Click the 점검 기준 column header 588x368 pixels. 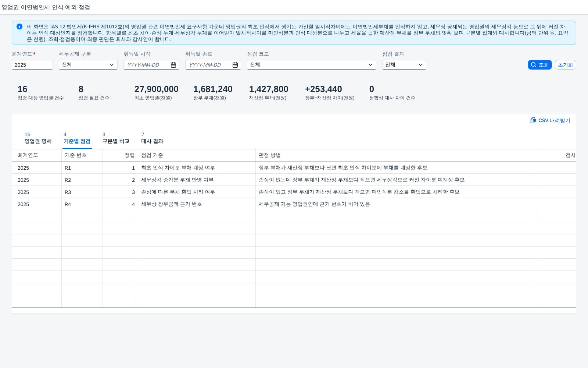pos(197,155)
